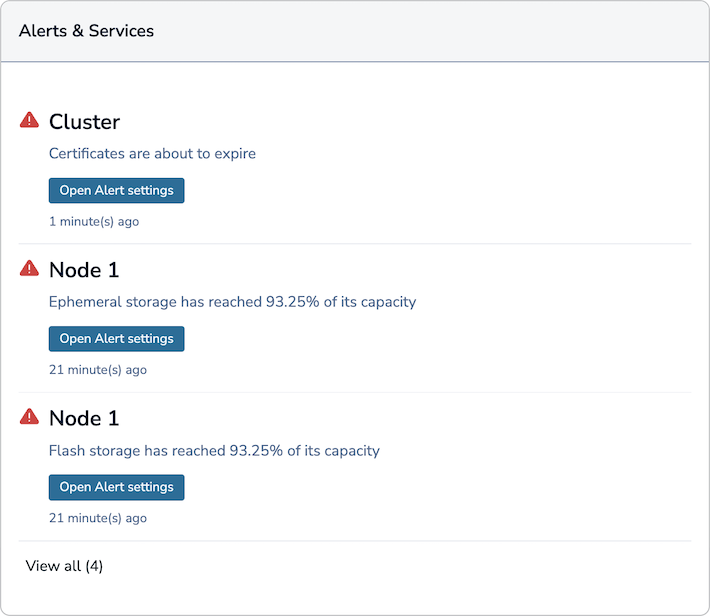Click the divider line above View all
Image resolution: width=710 pixels, height=616 pixels.
tap(355, 541)
